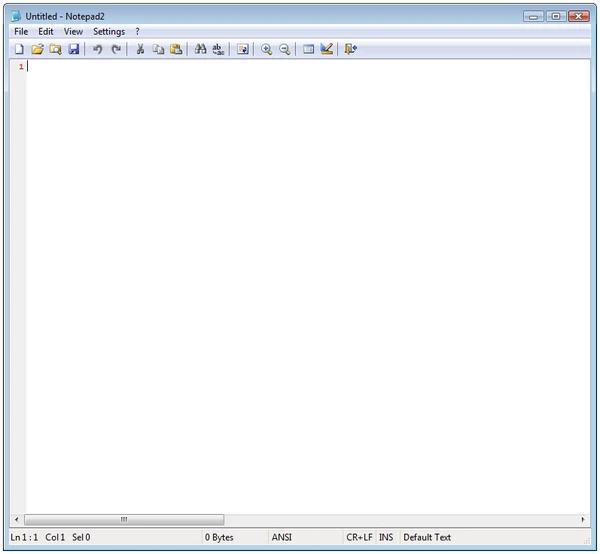The width and height of the screenshot is (600, 554).
Task: Click the Replace text icon
Action: click(218, 49)
